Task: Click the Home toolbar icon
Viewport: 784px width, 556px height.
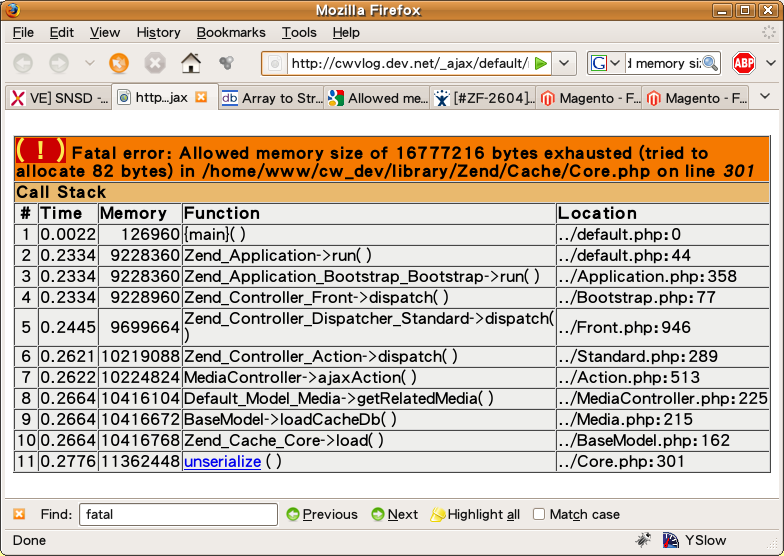Action: point(191,63)
